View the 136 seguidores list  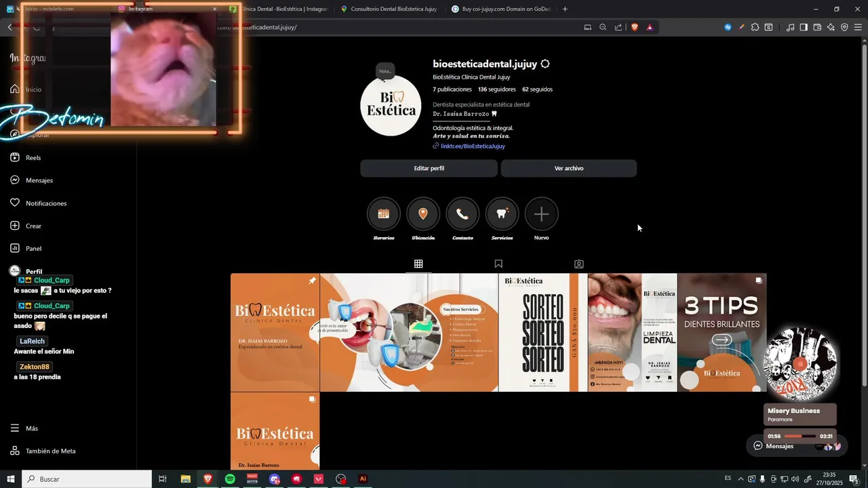coord(496,89)
